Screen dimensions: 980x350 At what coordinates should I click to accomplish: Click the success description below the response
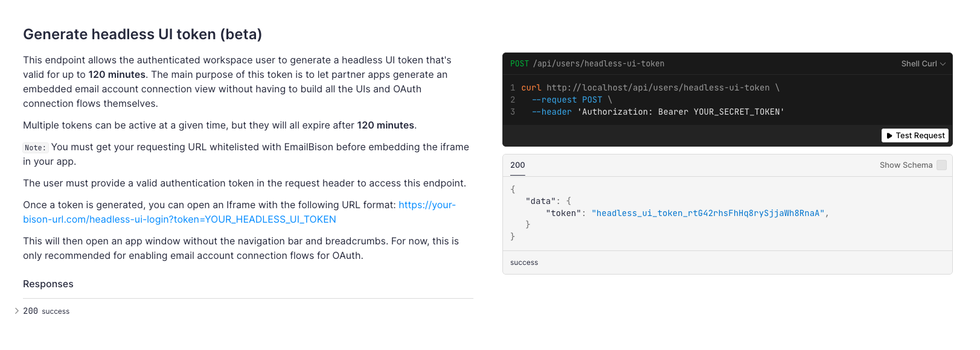[x=524, y=262]
